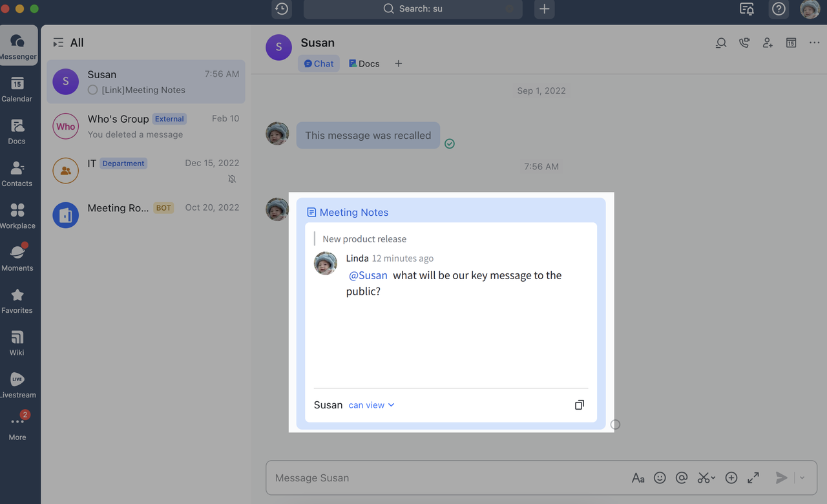Open Livestream from the sidebar
This screenshot has height=504, width=827.
coord(17,385)
